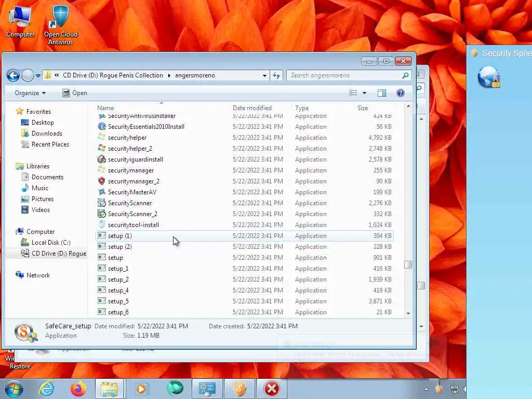Screen dimensions: 532x399
Task: Show hidden system tray icons arrow
Action: (x=426, y=389)
